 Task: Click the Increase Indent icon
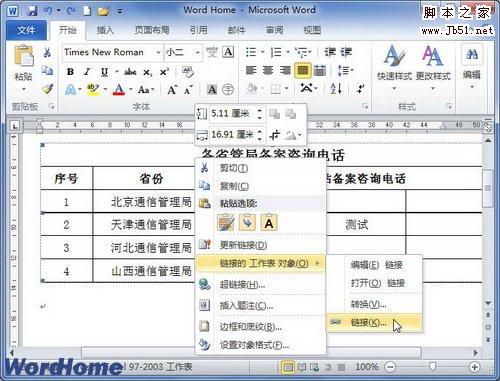(x=346, y=52)
